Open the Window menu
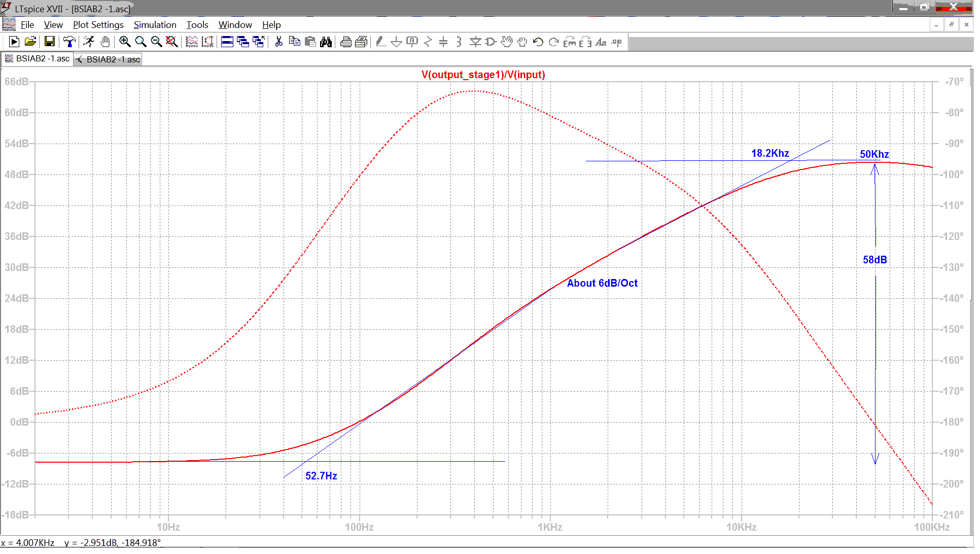Screen dimensions: 980x554 point(235,25)
